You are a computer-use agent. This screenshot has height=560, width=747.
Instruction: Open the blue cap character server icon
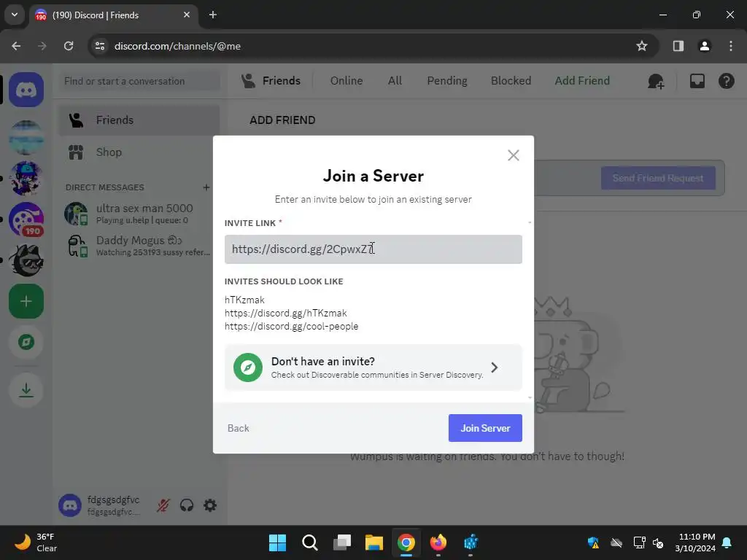pyautogui.click(x=26, y=179)
